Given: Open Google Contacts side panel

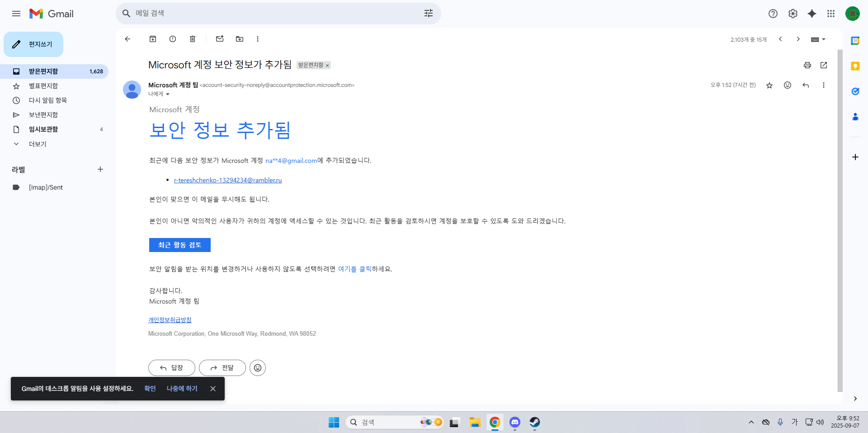Looking at the screenshot, I should [x=855, y=117].
